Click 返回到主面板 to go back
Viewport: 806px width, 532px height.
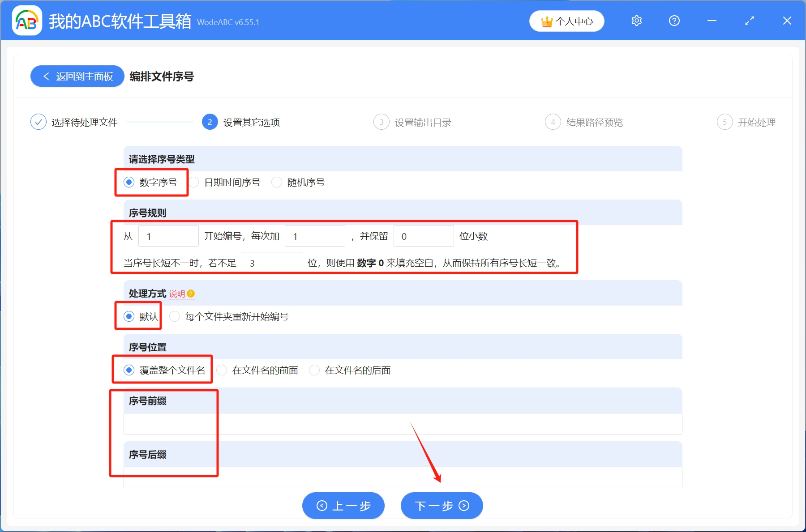coord(77,77)
